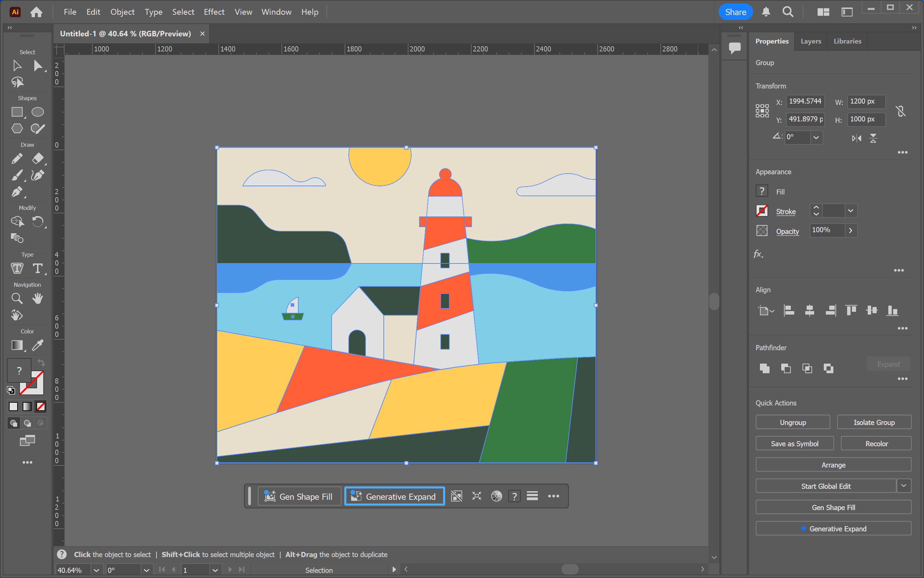The image size is (924, 578).
Task: Switch to the Layers tab
Action: click(x=811, y=41)
